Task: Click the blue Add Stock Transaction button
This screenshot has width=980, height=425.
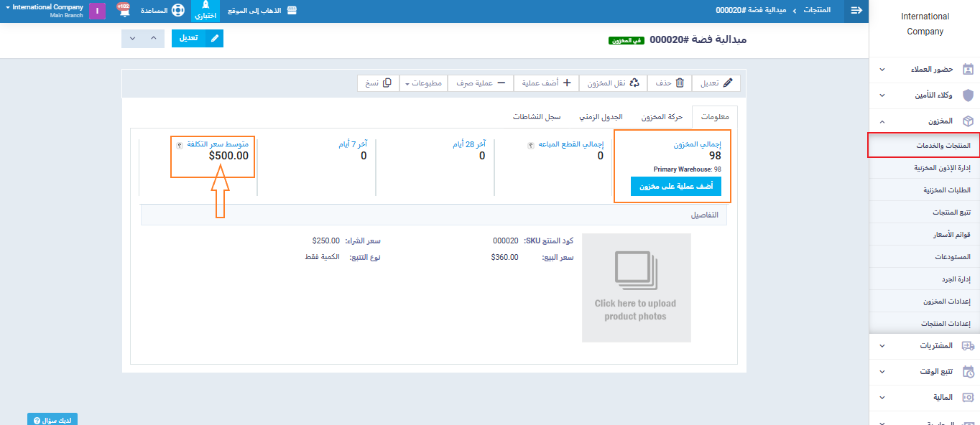Action: (675, 186)
